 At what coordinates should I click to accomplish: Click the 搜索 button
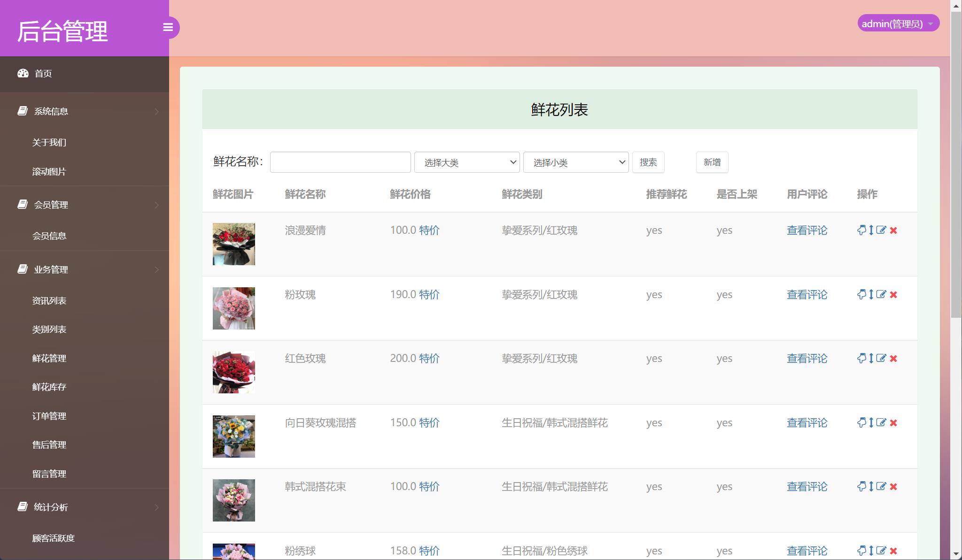[649, 162]
